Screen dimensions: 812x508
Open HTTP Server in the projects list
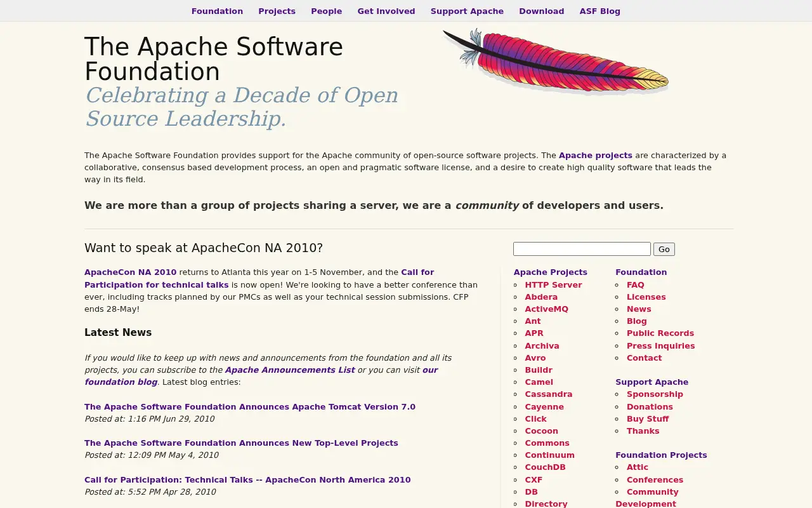point(553,285)
